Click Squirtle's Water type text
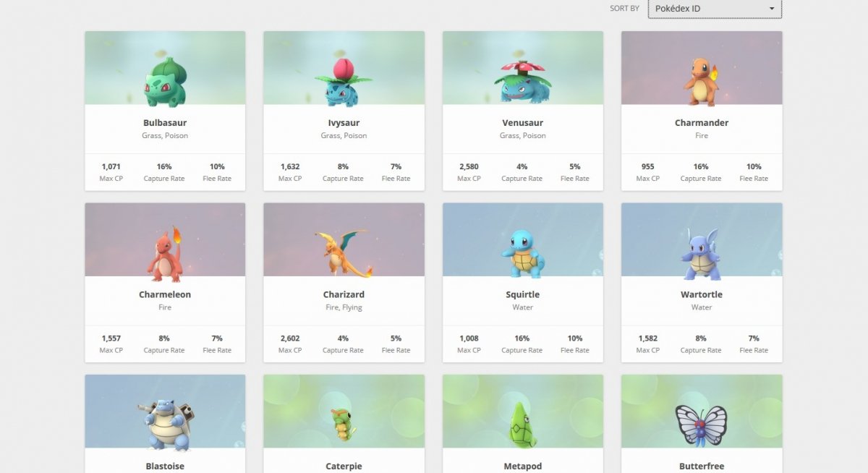The width and height of the screenshot is (868, 473). click(x=522, y=307)
